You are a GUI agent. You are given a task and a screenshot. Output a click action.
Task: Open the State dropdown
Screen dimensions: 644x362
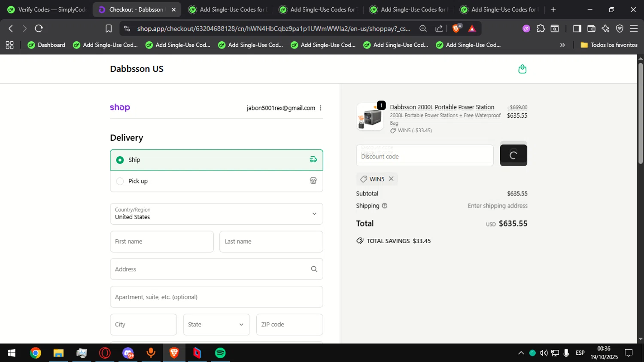point(216,325)
